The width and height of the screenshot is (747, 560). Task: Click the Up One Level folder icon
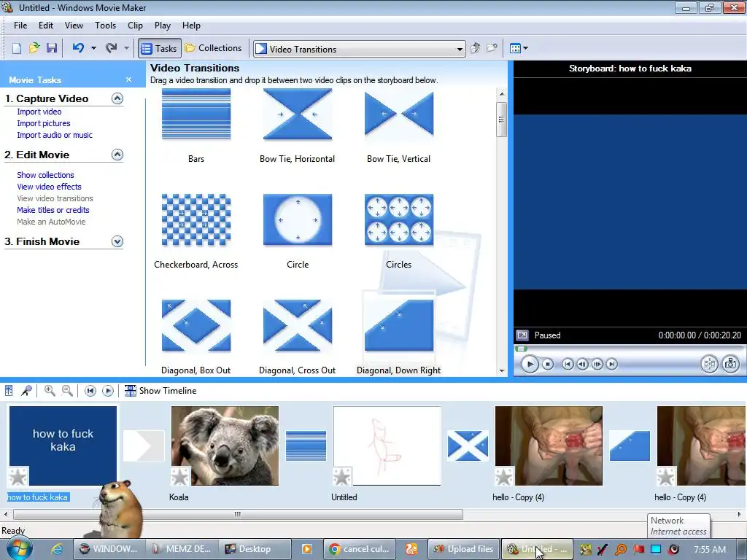(x=475, y=48)
